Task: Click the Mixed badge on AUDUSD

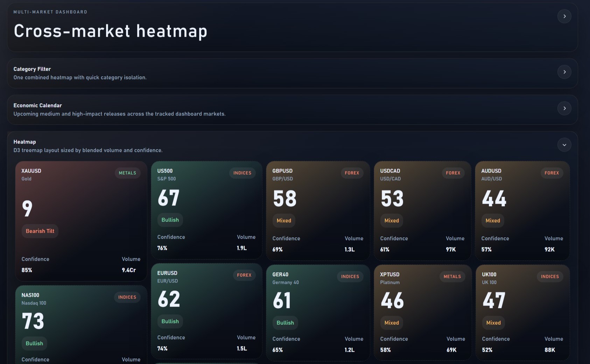Action: point(493,220)
